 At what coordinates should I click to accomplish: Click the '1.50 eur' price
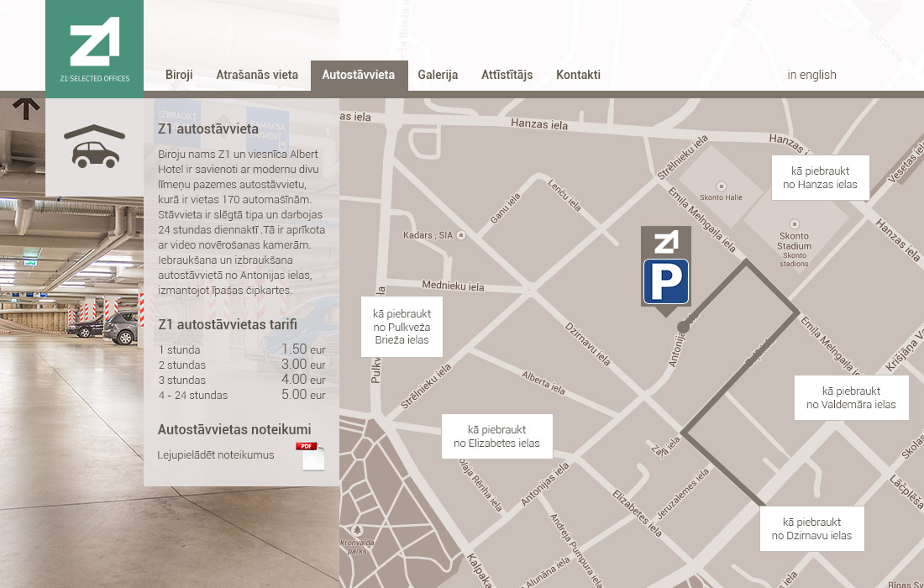tap(303, 349)
